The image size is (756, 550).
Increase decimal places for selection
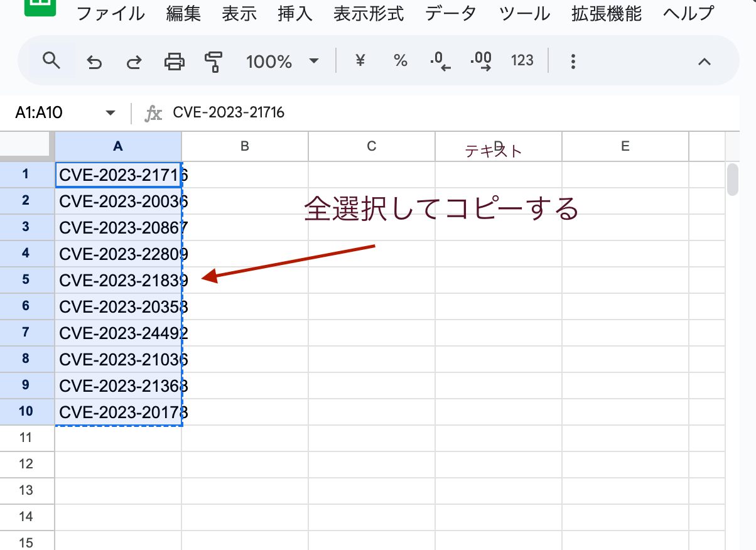point(481,61)
